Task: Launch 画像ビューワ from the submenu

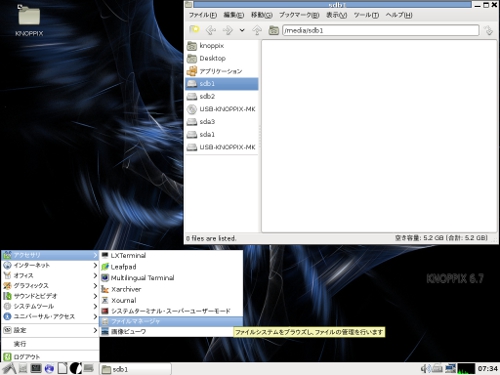Action: click(x=167, y=332)
